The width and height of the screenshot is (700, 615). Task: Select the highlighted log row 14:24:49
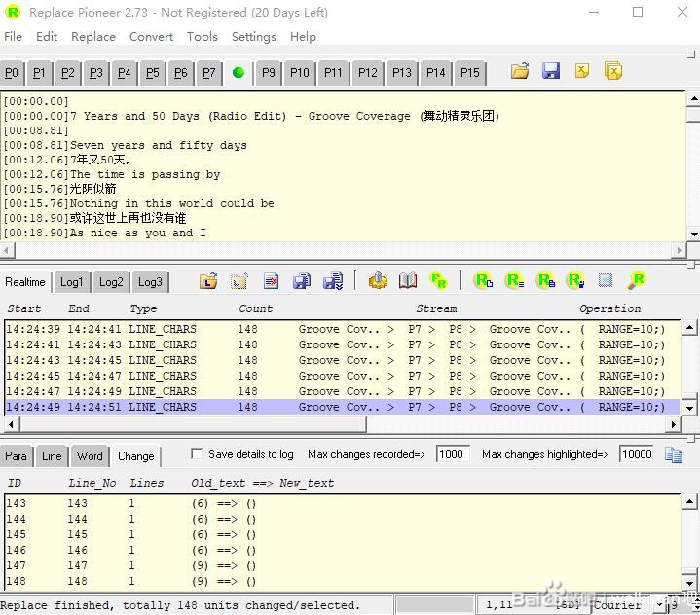coord(342,407)
